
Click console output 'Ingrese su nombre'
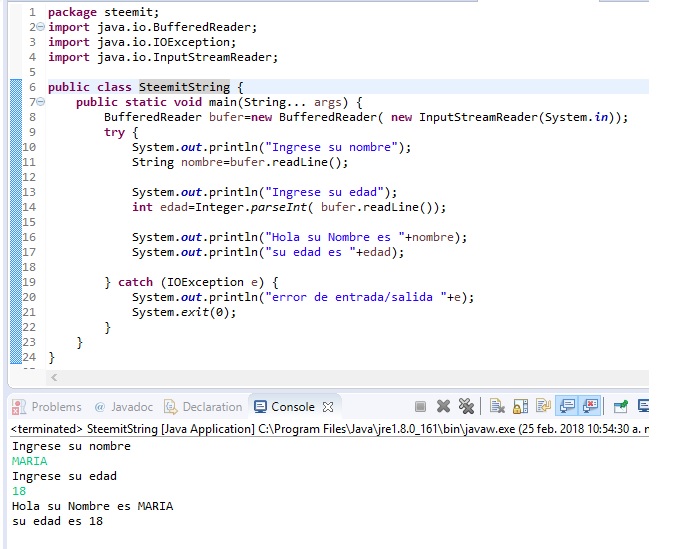[x=71, y=446]
